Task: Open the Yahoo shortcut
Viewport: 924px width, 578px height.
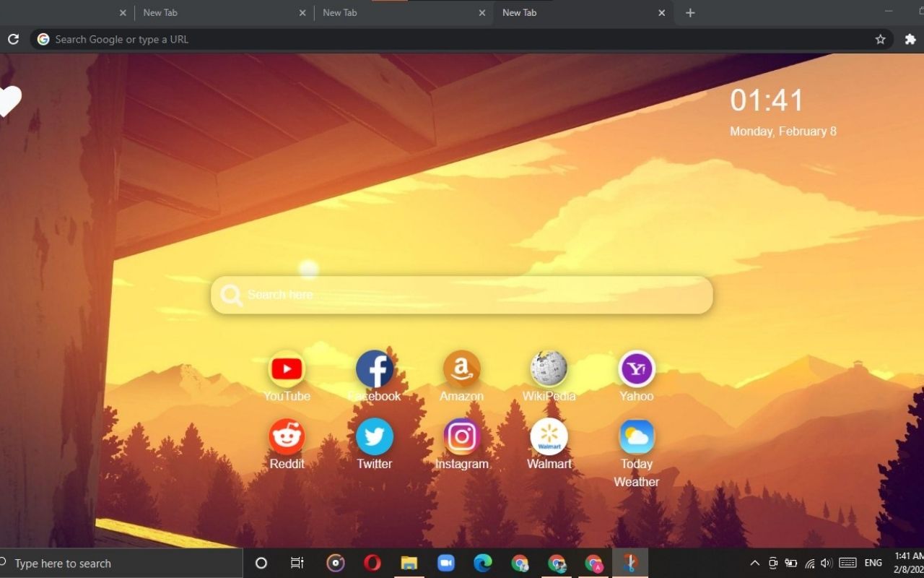Action: [636, 368]
